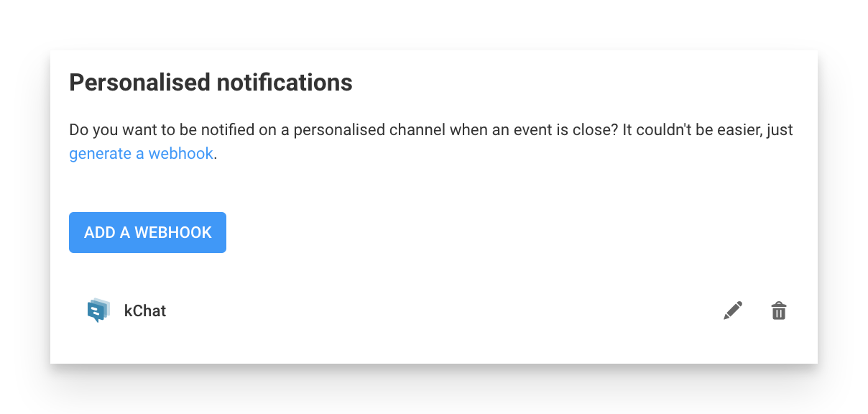Click the blue kChat speech-bubble icon
The image size is (868, 414).
pos(98,310)
